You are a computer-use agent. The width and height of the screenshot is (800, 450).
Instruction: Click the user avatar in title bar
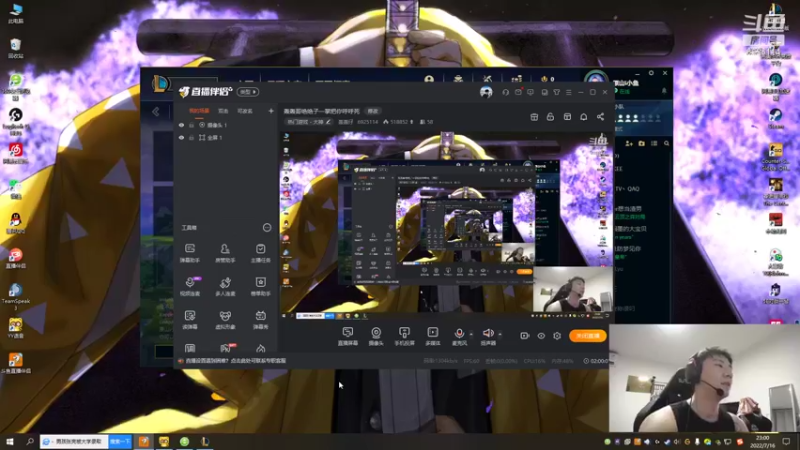tap(486, 92)
